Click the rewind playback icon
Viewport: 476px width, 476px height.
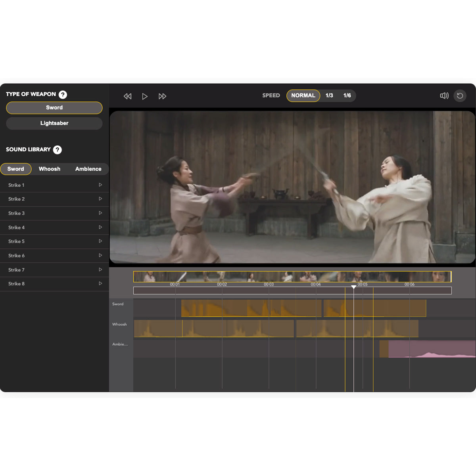127,96
